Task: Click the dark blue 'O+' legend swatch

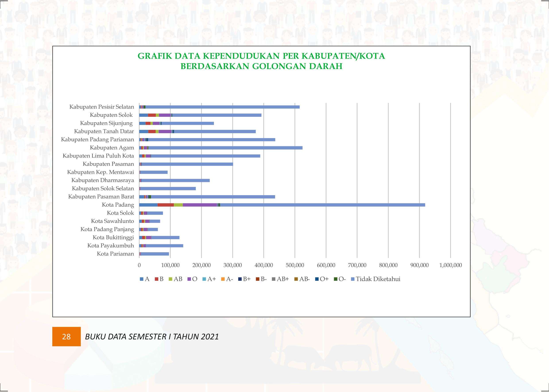Action: click(317, 279)
